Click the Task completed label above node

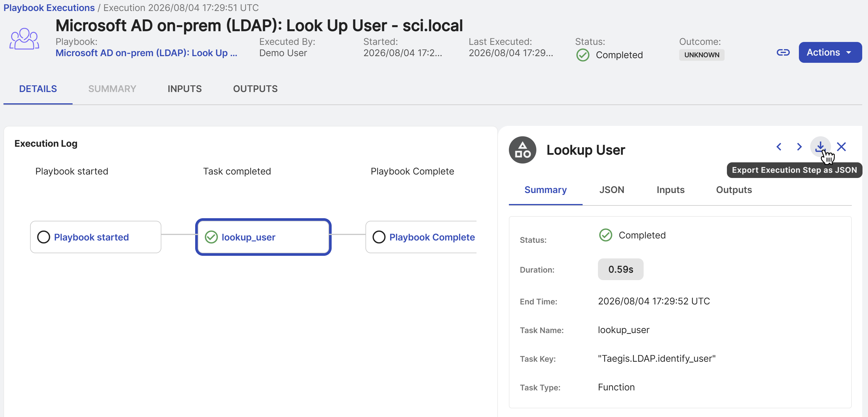click(237, 171)
